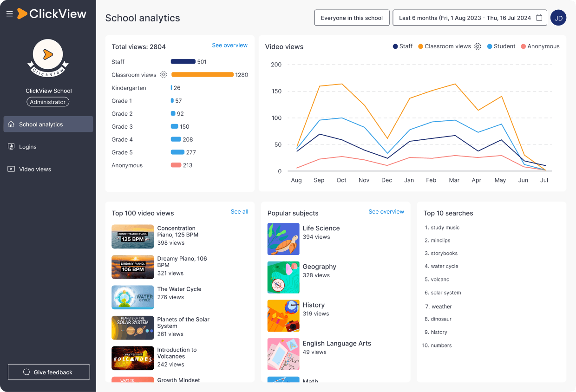Open Introduction to Volcanoes thumbnail

tap(132, 358)
